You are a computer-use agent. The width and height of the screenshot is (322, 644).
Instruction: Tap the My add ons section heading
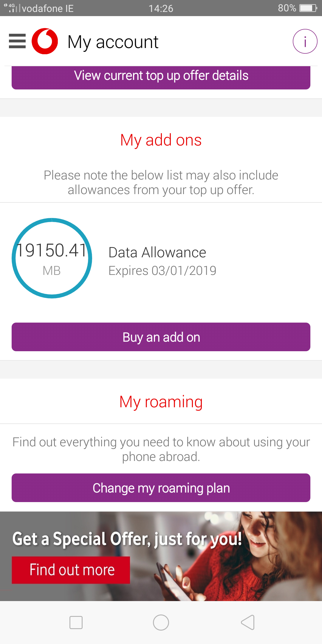click(161, 140)
